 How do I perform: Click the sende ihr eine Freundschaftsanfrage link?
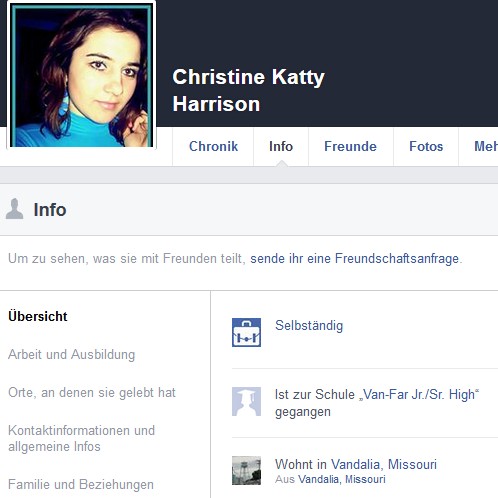(355, 259)
